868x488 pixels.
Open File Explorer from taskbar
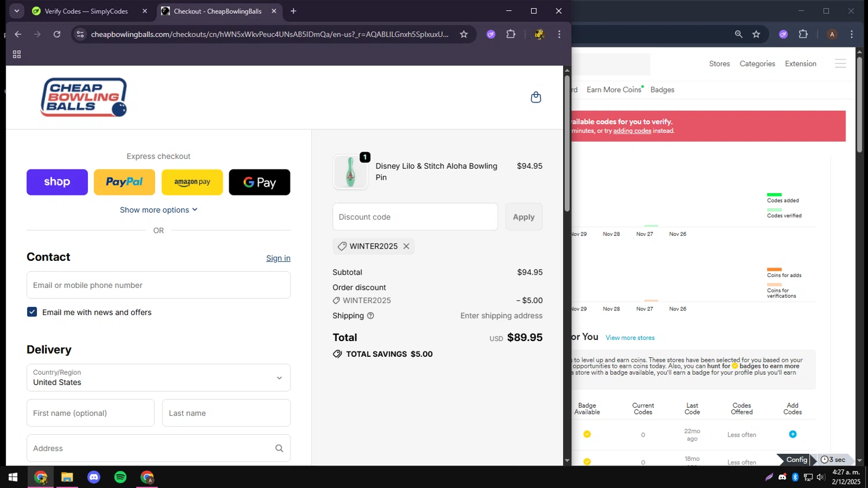pyautogui.click(x=67, y=477)
